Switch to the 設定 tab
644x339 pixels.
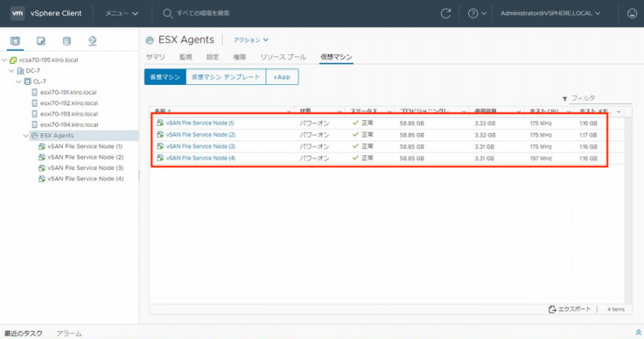(x=213, y=57)
